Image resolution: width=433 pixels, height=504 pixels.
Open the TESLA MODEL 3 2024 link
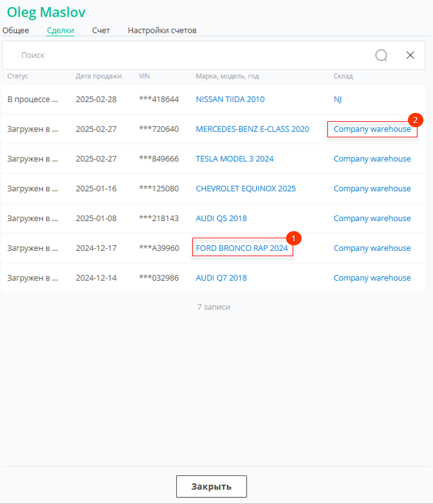coord(235,159)
